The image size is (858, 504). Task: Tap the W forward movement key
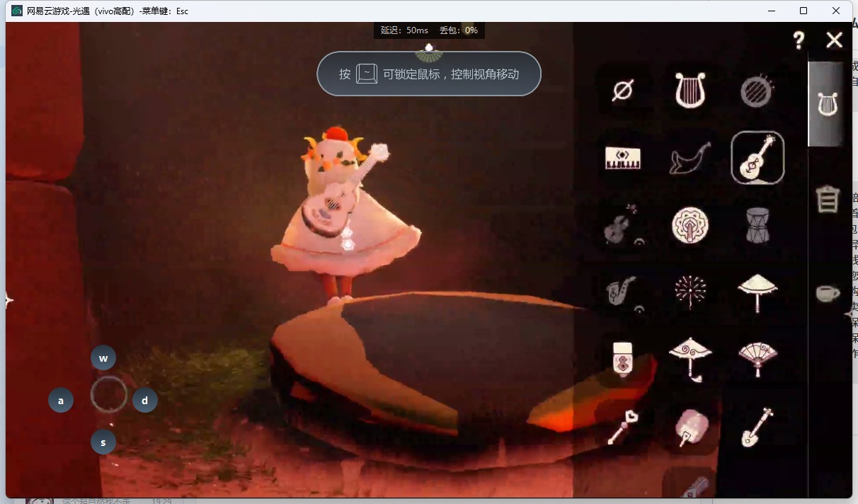tap(103, 358)
